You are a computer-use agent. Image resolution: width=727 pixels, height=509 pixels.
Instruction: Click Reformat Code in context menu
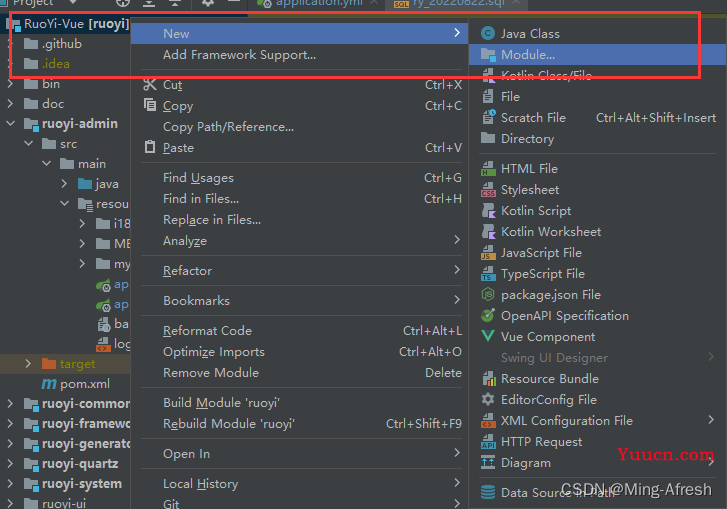(207, 331)
